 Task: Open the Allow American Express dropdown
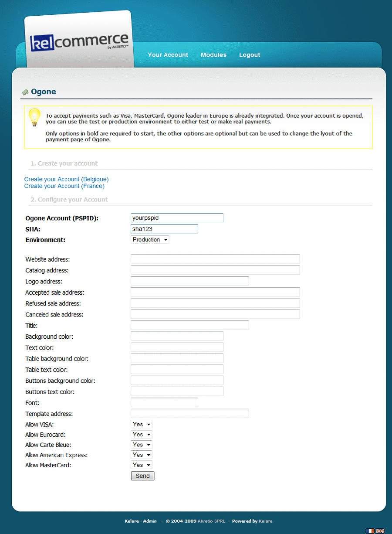(142, 455)
